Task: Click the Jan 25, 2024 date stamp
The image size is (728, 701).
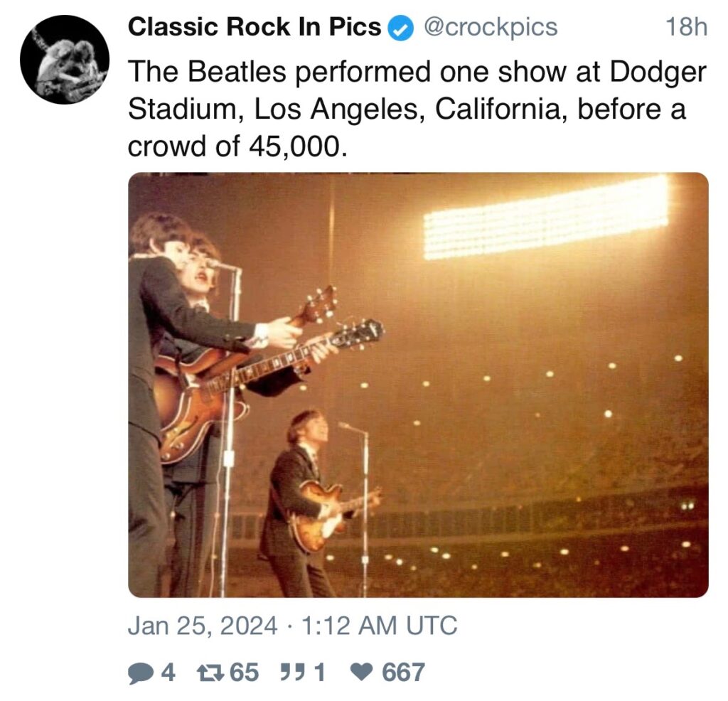Action: pos(203,626)
